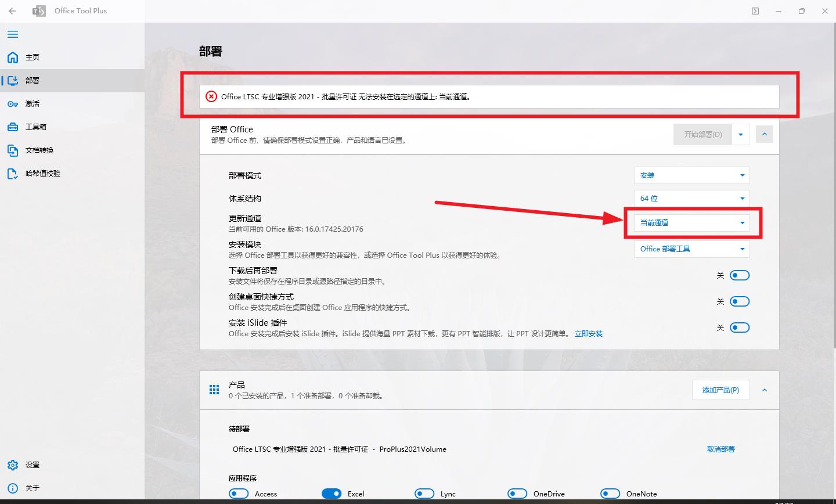Viewport: 836px width, 504px height.
Task: Select the 激活 (Activation) sidebar icon
Action: coord(32,103)
